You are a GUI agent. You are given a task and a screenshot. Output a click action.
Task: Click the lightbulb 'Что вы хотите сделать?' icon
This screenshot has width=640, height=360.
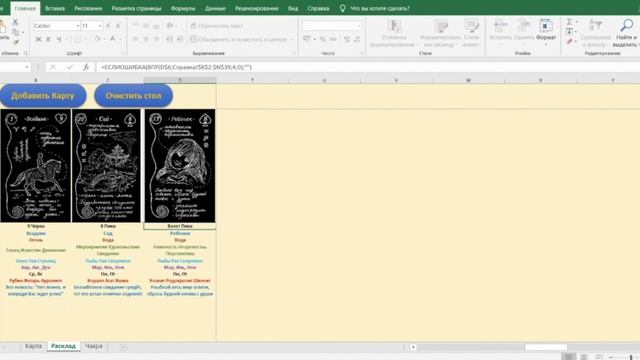coord(342,8)
